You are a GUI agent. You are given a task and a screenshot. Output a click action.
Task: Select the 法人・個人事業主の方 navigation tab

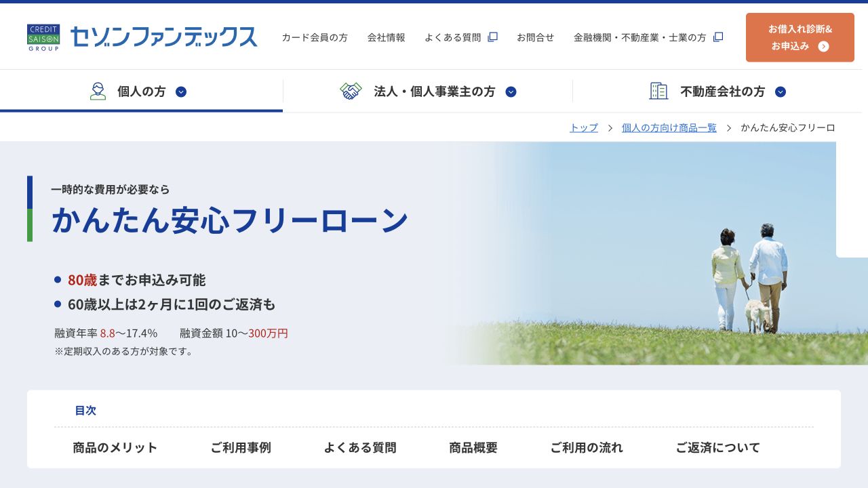pyautogui.click(x=428, y=91)
